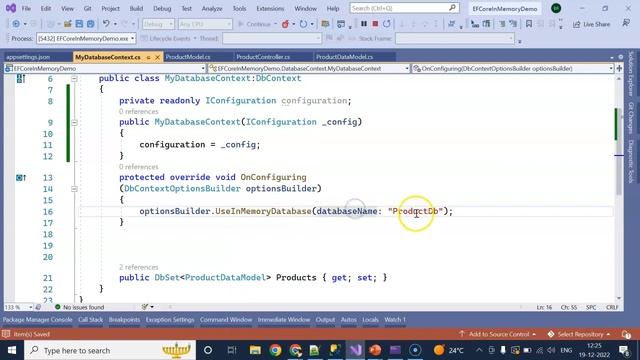Open the Immediate Window tab
The image size is (640, 360).
[x=284, y=320]
